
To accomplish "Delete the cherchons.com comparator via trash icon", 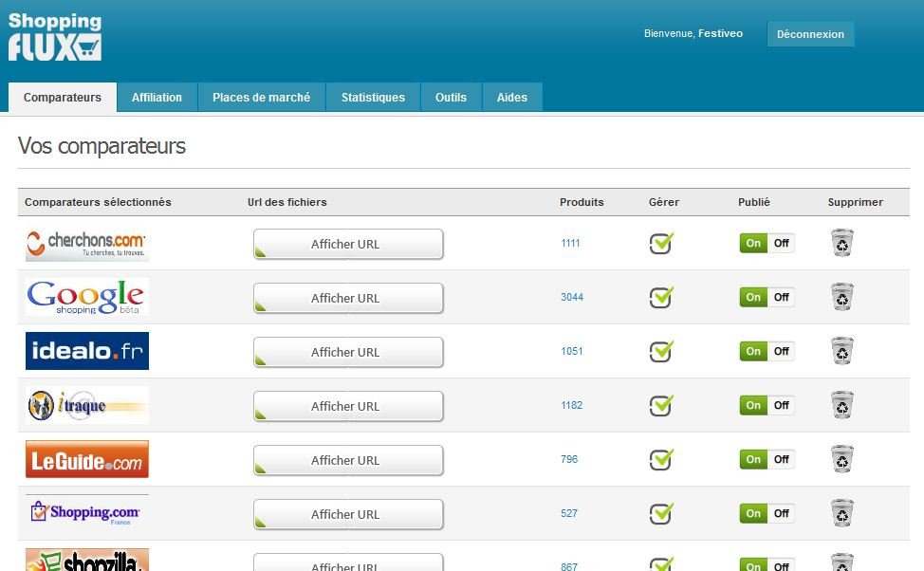I will click(x=841, y=244).
